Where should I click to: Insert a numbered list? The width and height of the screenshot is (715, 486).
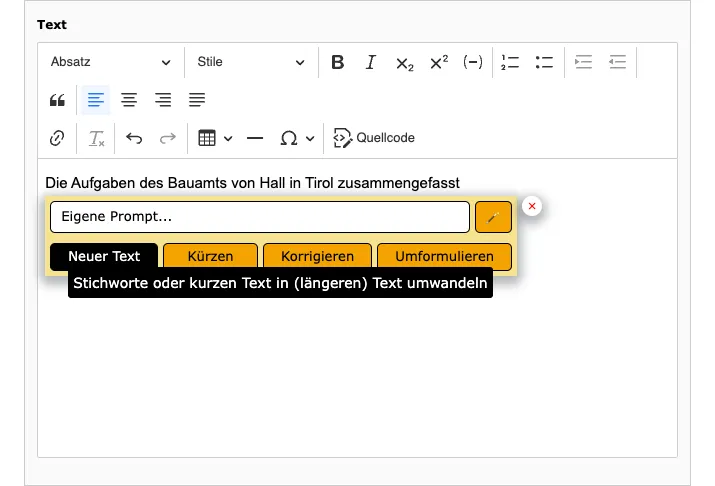coord(510,62)
